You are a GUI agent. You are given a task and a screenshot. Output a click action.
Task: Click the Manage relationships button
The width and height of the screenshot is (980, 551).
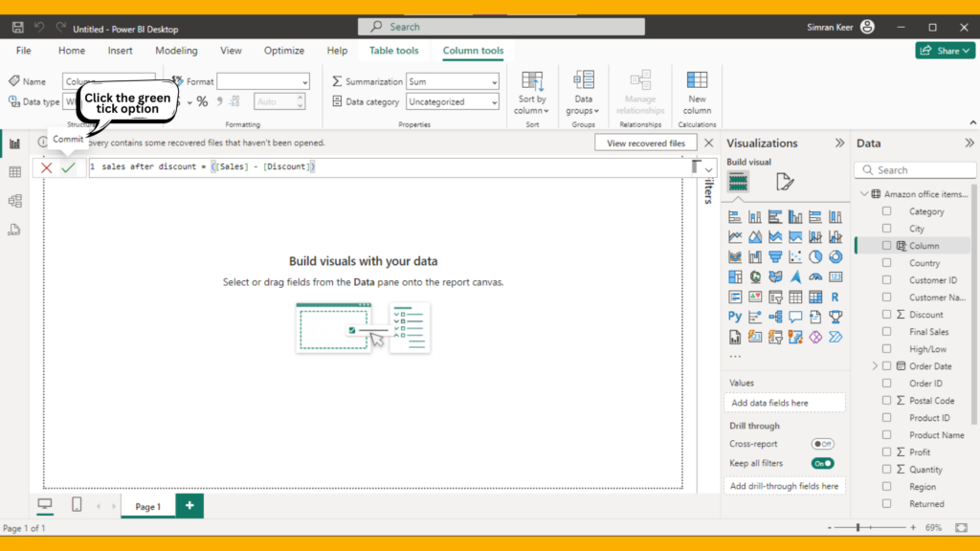point(640,93)
